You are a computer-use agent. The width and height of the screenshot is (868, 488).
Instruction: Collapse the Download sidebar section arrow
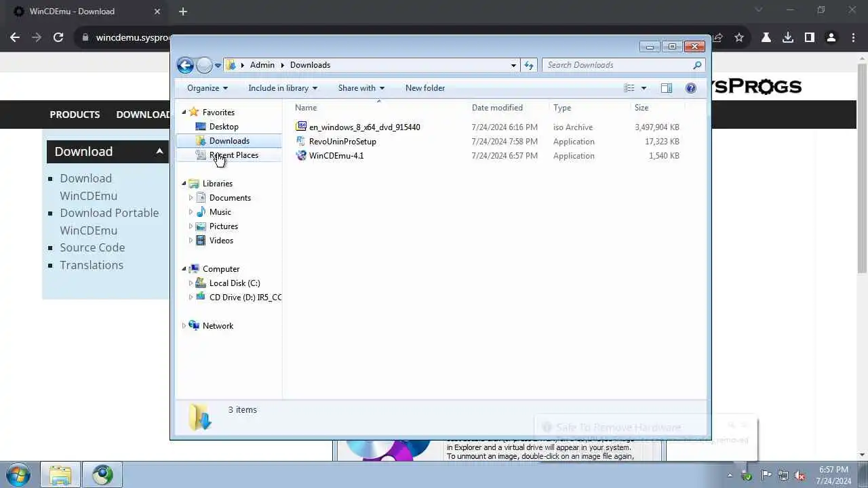[159, 151]
